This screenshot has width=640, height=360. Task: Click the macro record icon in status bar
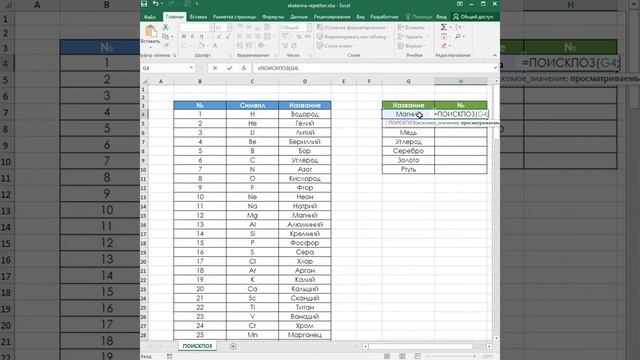coord(169,356)
